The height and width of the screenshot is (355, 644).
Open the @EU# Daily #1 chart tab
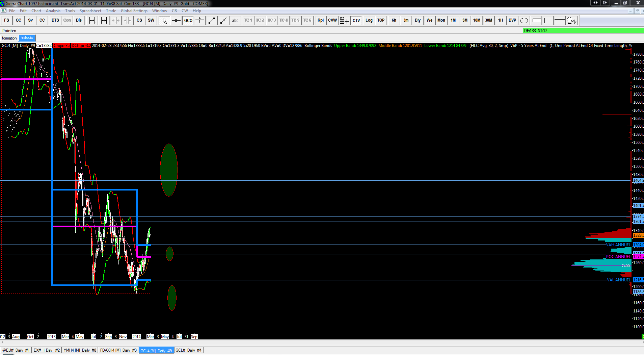coord(16,350)
